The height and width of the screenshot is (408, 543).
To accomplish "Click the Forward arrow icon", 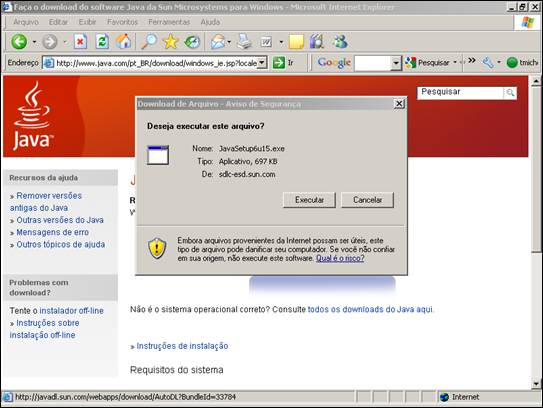I will tap(50, 42).
